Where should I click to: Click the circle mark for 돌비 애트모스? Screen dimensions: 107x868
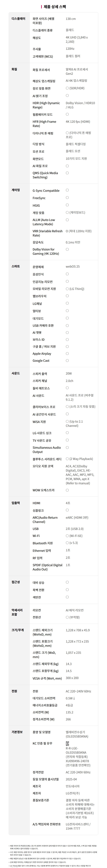67,388
